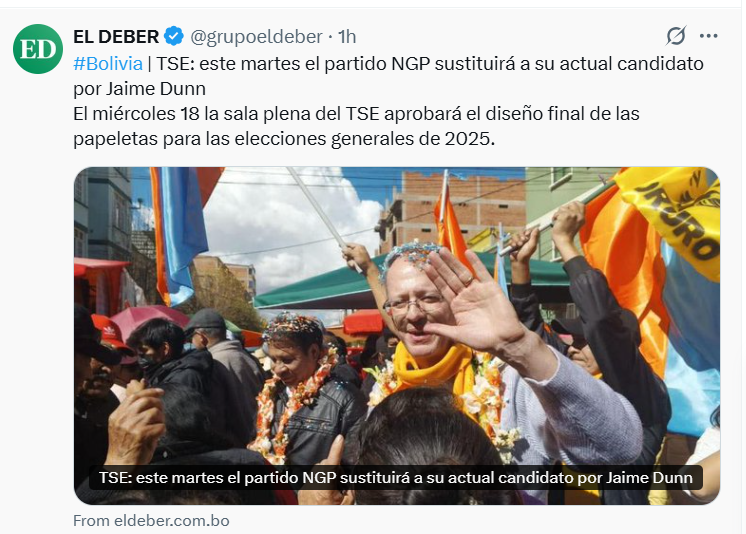The height and width of the screenshot is (534, 746).
Task: Click 'El miércoles 18' in the tweet text
Action: [x=137, y=114]
